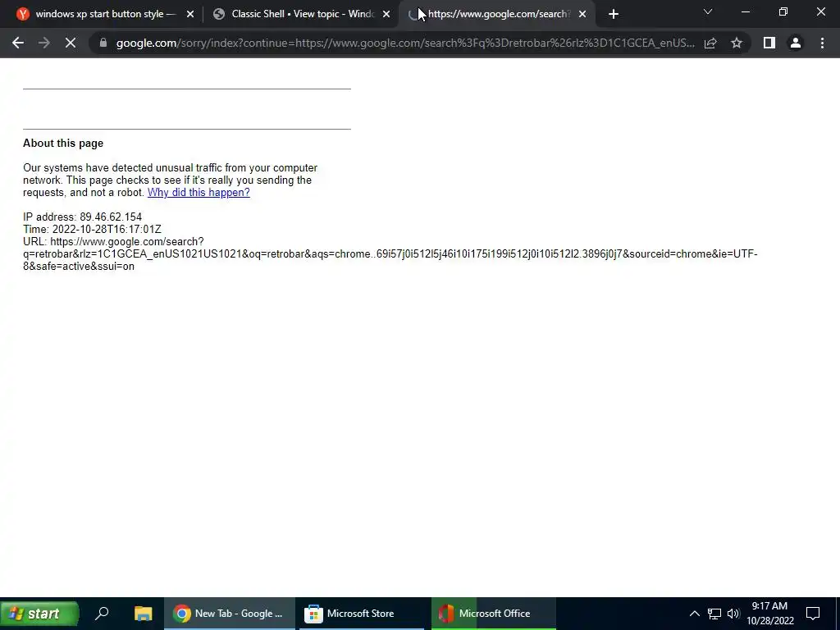The width and height of the screenshot is (840, 630).
Task: Open the Windows start button
Action: [39, 614]
